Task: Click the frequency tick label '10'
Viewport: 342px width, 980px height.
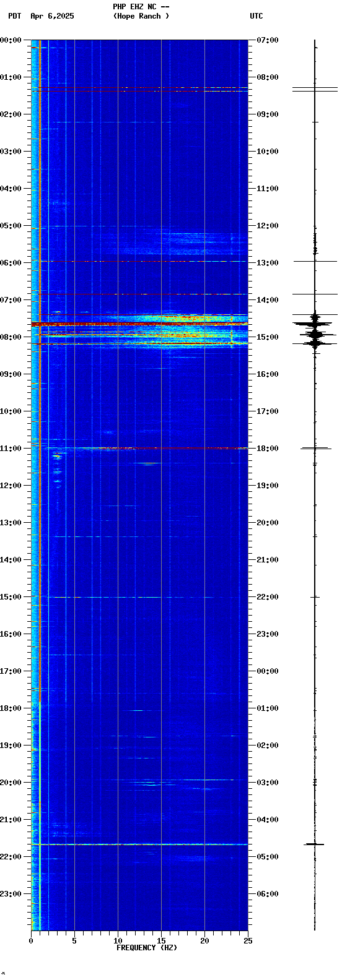Action: point(118,941)
